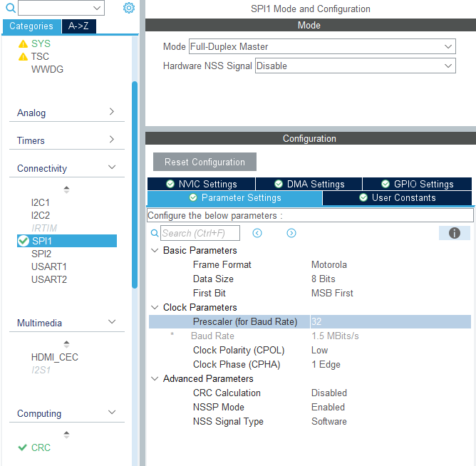This screenshot has height=466, width=476.
Task: Switch to the A->Z tab
Action: 78,26
